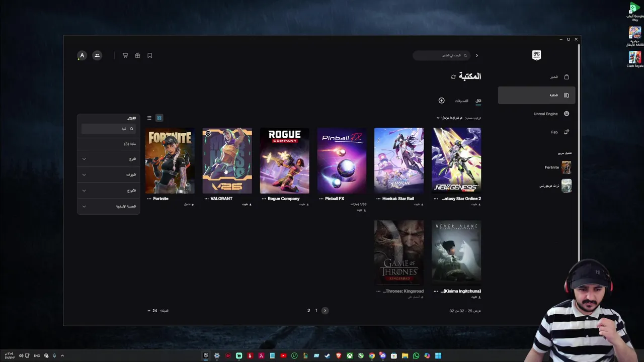644x362 pixels.
Task: Expand the features filter section
Action: tap(109, 174)
